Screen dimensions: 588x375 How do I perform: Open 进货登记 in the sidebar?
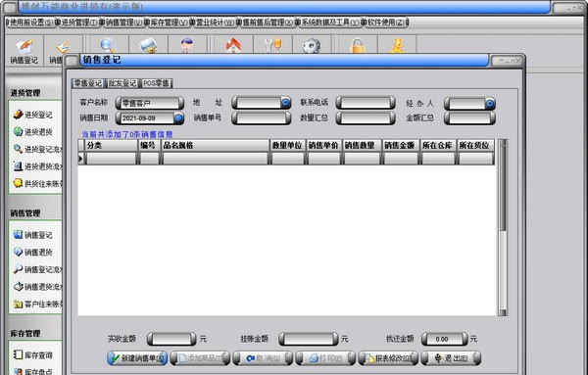[33, 115]
